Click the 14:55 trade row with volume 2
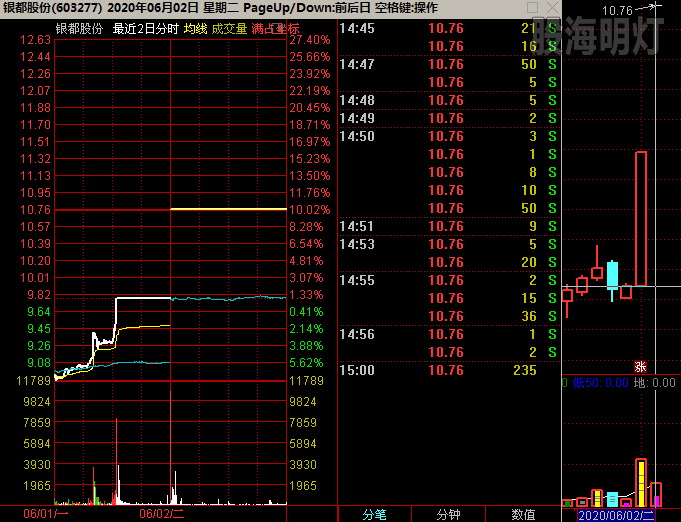 [450, 281]
